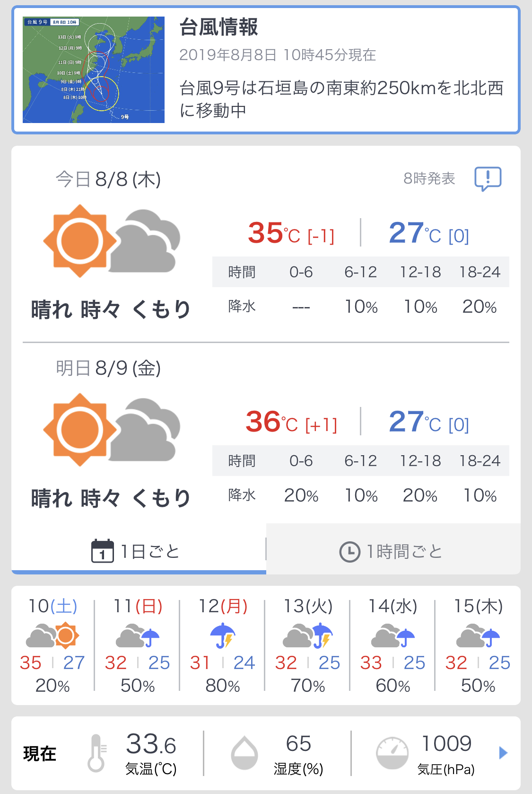The width and height of the screenshot is (532, 794).
Task: Select the 11(日) forecast day
Action: [x=138, y=645]
